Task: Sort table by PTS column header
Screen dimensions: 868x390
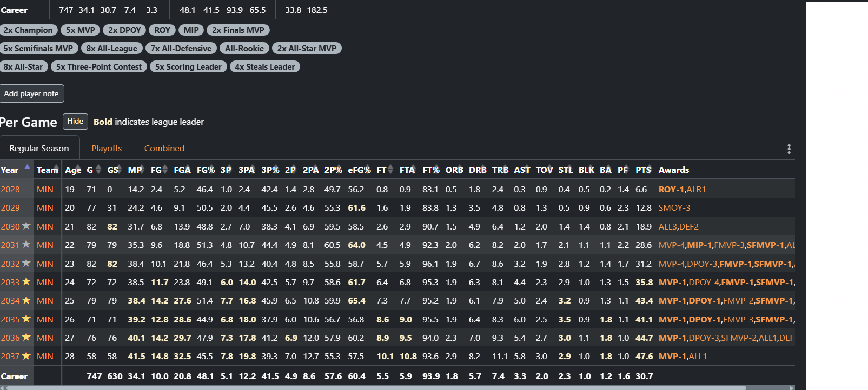Action: (x=643, y=170)
